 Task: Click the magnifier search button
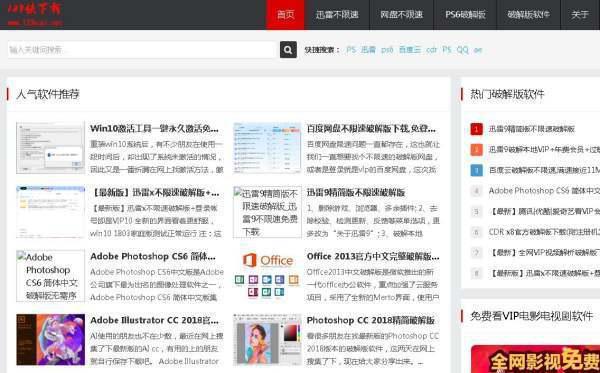coord(288,50)
